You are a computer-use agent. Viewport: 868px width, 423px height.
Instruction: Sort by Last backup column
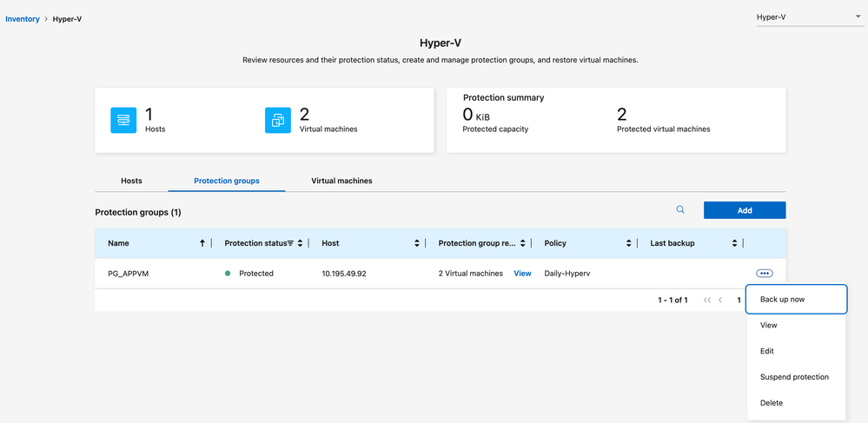734,243
